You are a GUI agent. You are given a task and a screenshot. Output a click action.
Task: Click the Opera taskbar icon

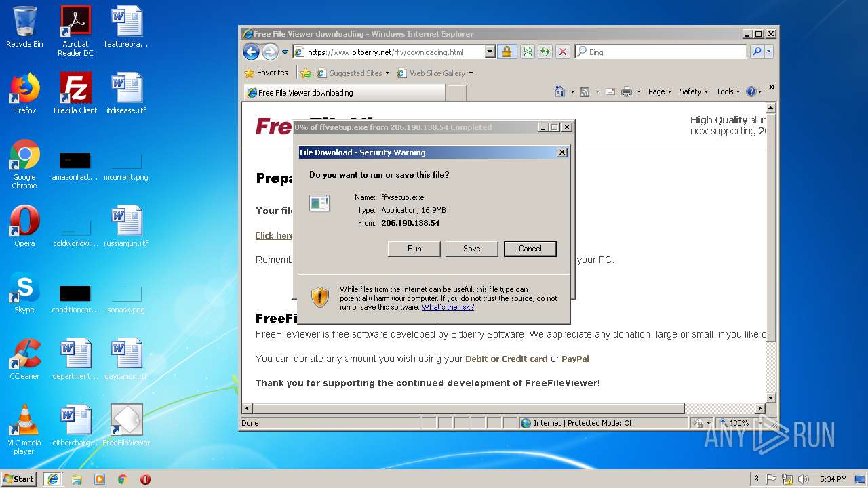point(145,479)
